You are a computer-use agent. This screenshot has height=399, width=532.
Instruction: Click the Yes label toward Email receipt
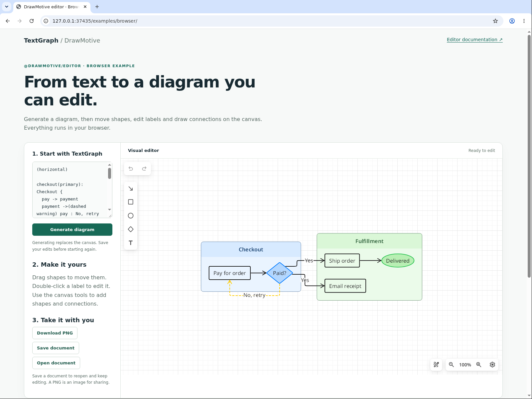click(305, 280)
